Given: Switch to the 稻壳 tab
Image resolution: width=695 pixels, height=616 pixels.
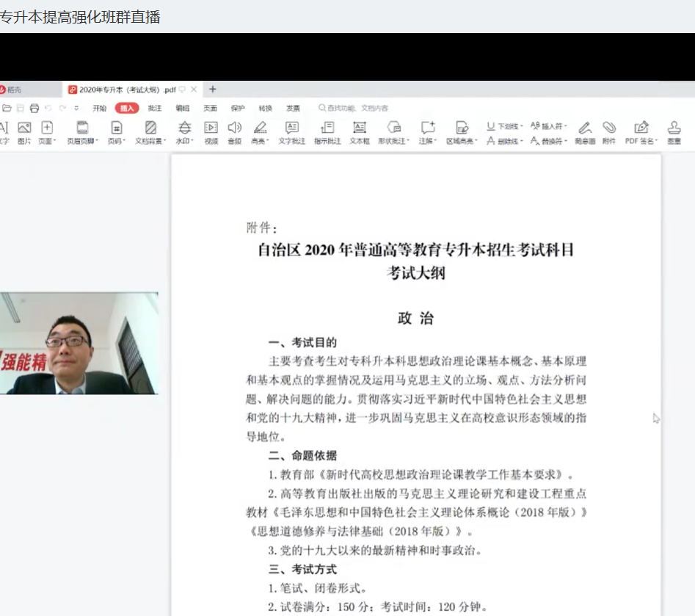Looking at the screenshot, I should pos(15,90).
